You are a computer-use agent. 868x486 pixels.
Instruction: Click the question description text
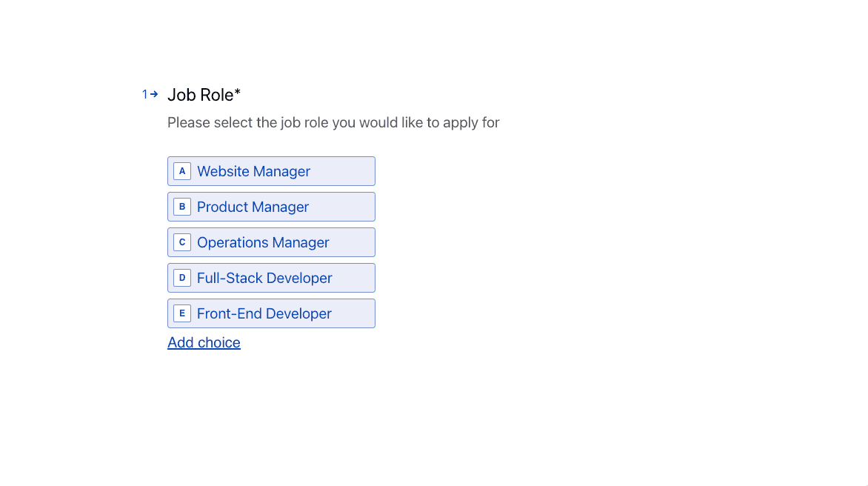pos(333,122)
